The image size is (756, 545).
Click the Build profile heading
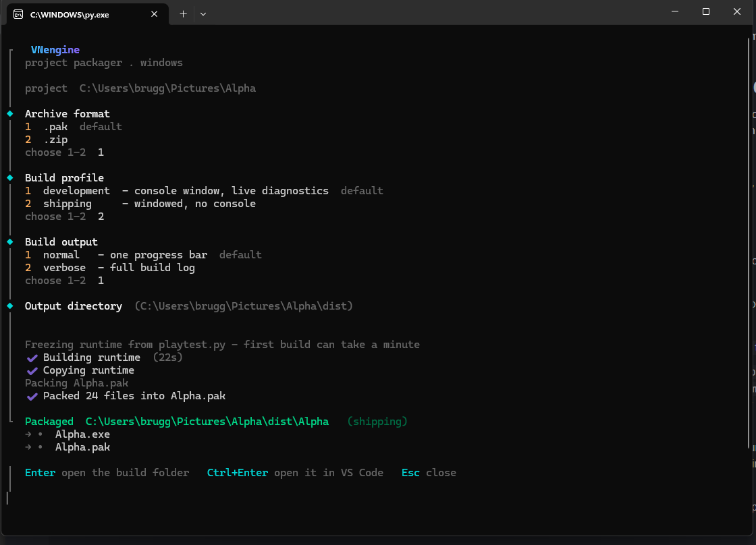[64, 178]
